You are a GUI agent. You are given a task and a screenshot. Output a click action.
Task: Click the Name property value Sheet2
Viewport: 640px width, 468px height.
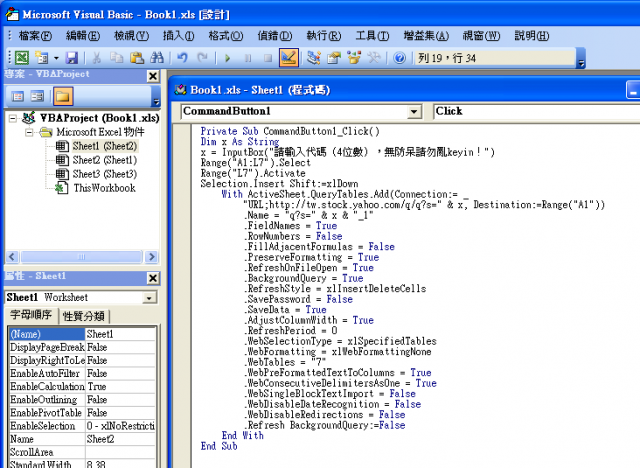tap(120, 439)
